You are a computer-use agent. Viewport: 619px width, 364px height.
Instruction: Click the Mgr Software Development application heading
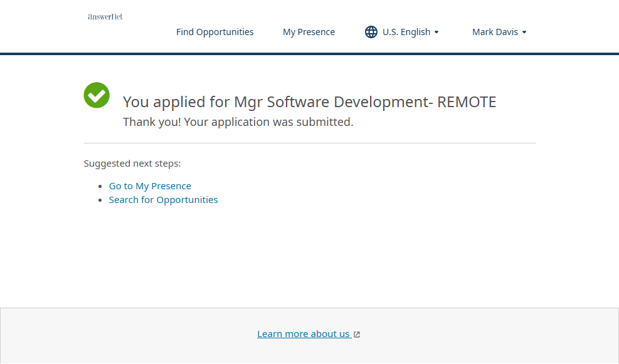(309, 102)
